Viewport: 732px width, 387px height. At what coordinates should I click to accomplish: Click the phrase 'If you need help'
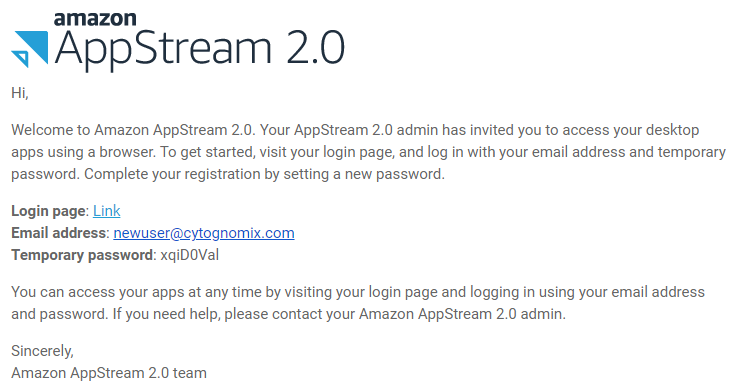166,314
